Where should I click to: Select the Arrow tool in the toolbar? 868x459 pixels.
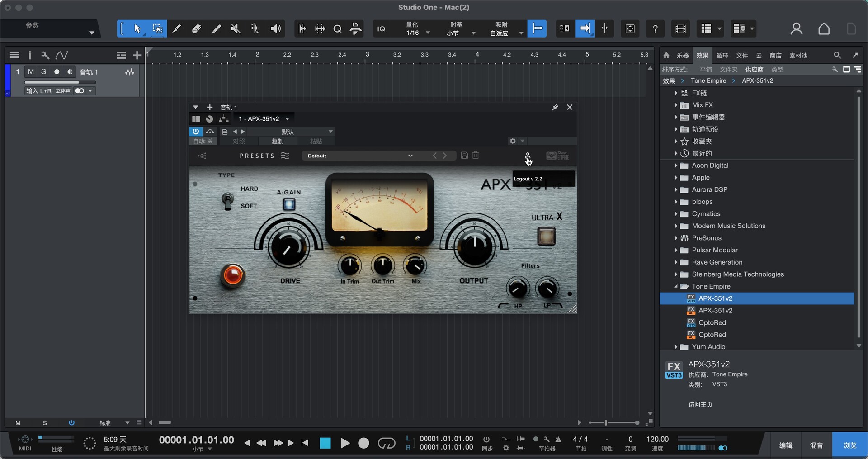pyautogui.click(x=137, y=29)
